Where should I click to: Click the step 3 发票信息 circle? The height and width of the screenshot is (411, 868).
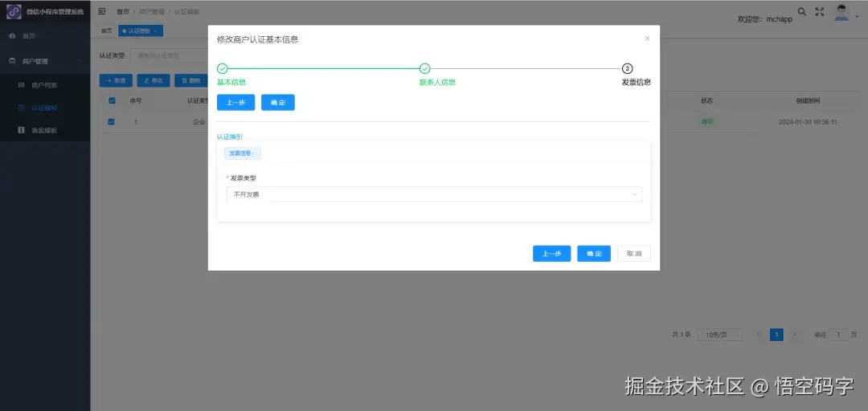click(627, 68)
